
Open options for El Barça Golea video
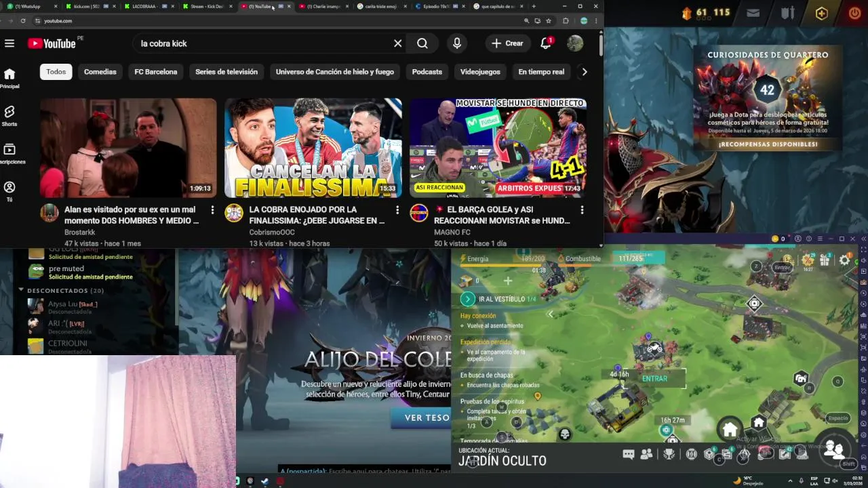(582, 210)
